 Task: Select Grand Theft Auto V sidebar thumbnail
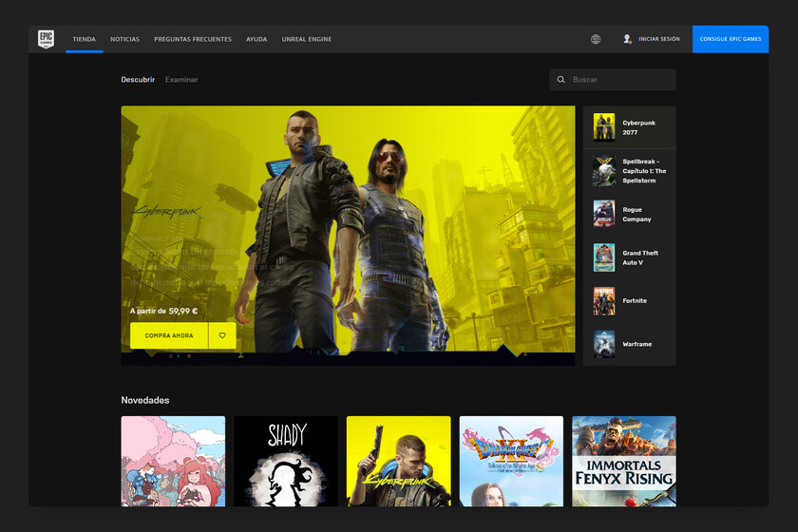(604, 257)
